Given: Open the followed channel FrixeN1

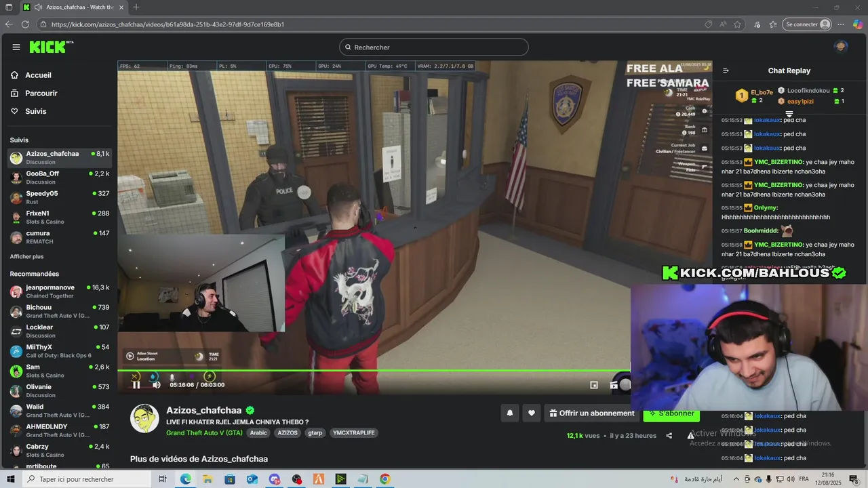Looking at the screenshot, I should click(60, 217).
